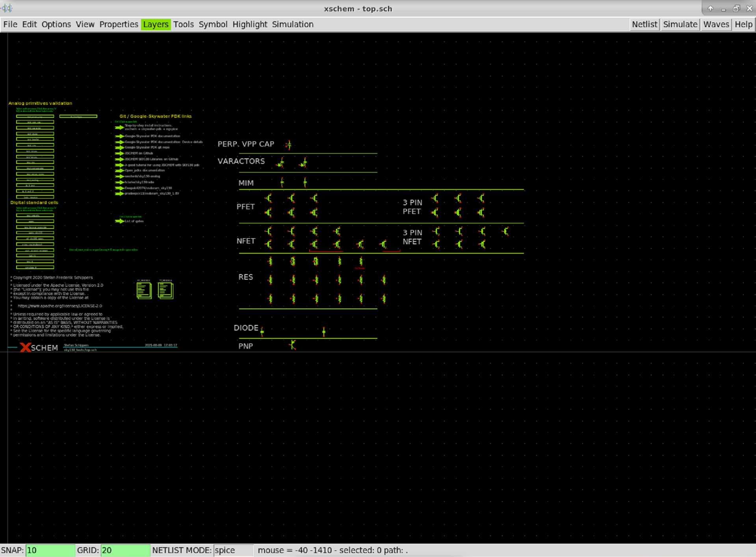This screenshot has height=557, width=756.
Task: Click arrow beside XSCHEM on Github
Action: [119, 153]
